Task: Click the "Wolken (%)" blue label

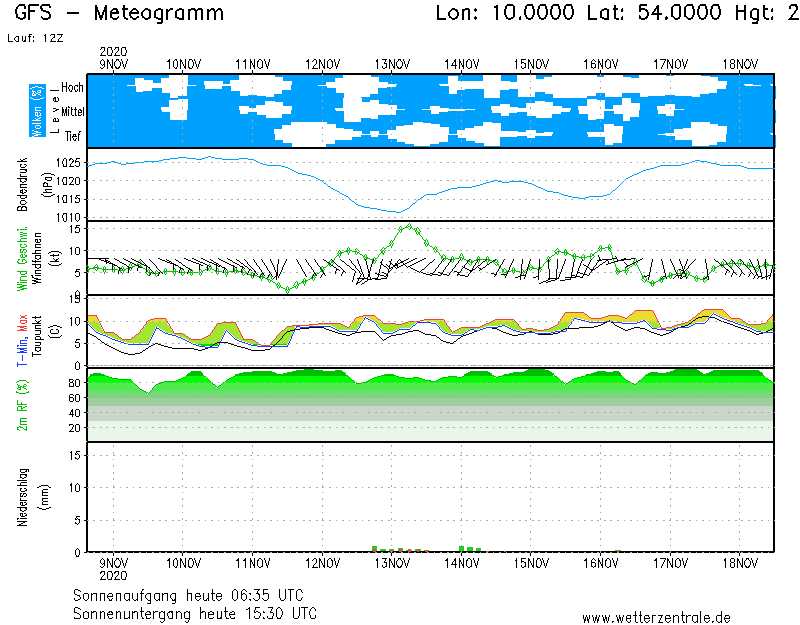Action: pyautogui.click(x=37, y=111)
